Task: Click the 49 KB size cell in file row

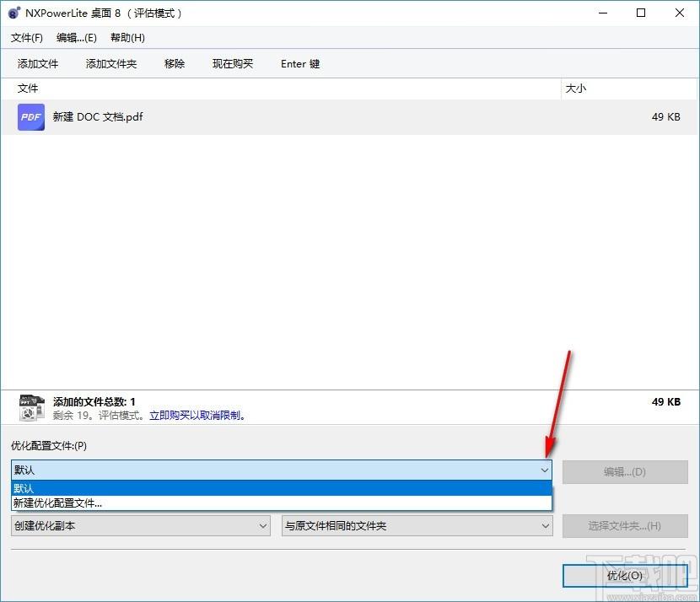Action: [x=665, y=117]
